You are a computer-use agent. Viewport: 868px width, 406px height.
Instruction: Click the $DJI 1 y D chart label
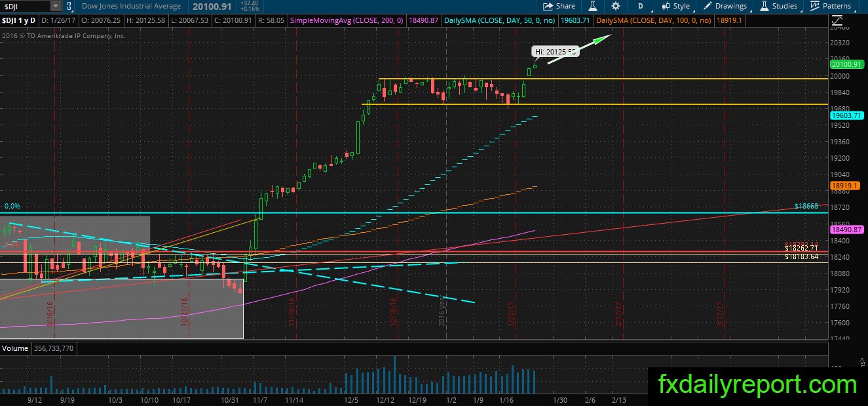(x=20, y=21)
